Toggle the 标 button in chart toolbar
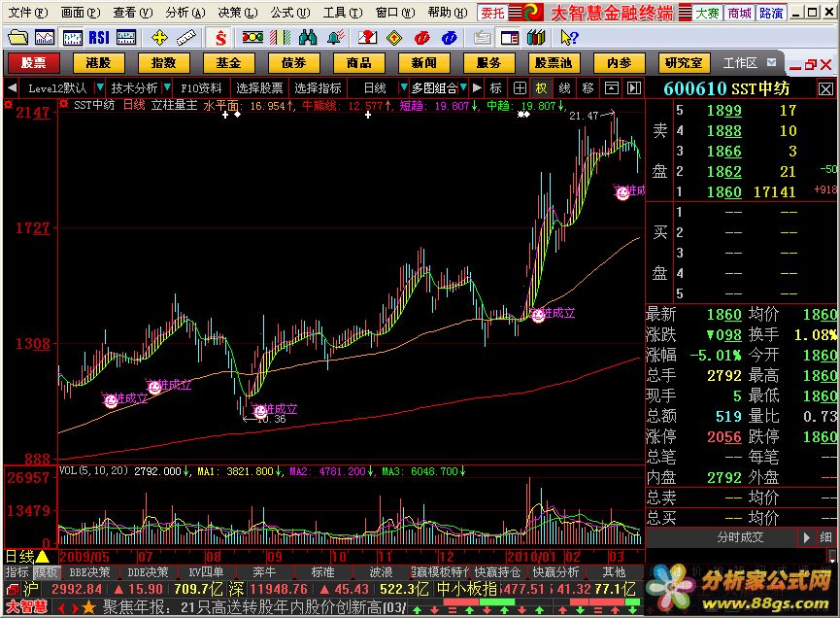The width and height of the screenshot is (840, 618). click(495, 87)
